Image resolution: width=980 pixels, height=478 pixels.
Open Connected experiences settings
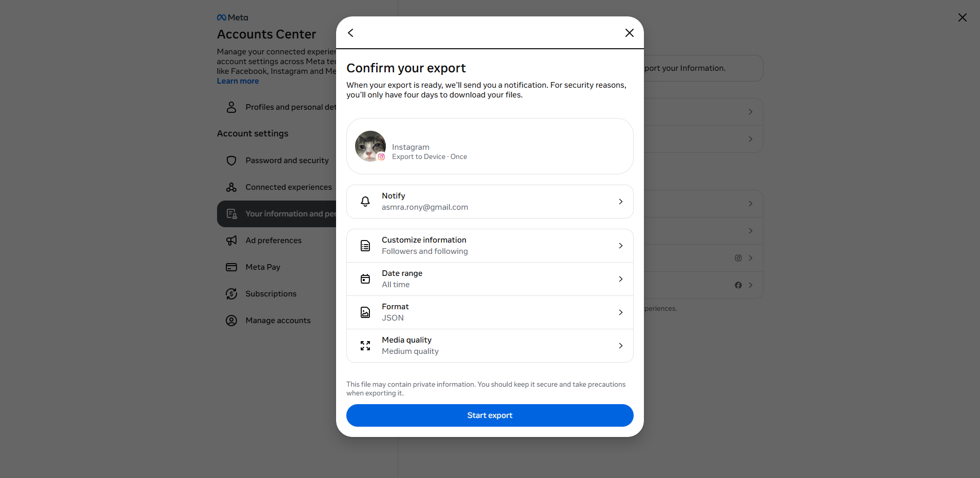tap(277, 187)
